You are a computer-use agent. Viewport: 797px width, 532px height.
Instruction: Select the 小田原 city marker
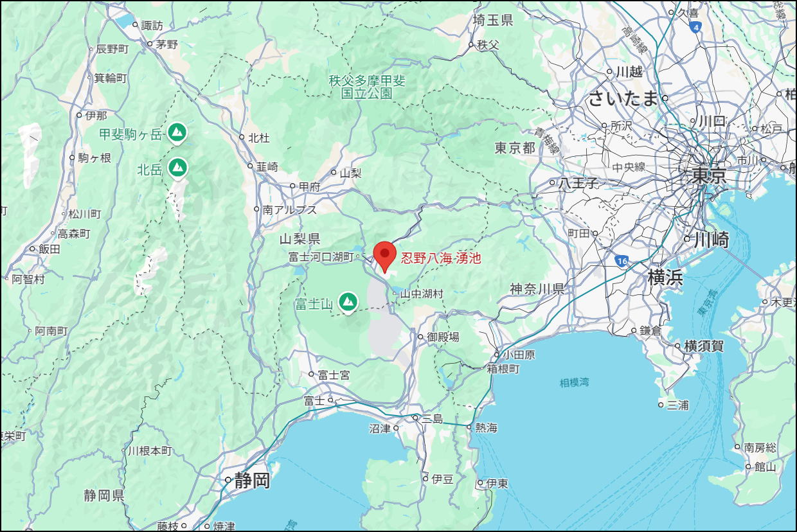pos(497,355)
